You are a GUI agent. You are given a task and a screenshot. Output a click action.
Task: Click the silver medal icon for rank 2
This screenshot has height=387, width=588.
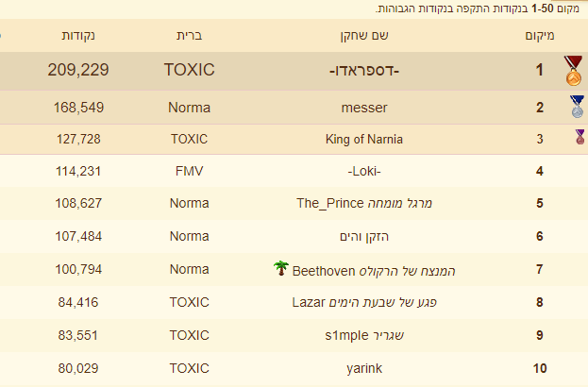(x=577, y=107)
